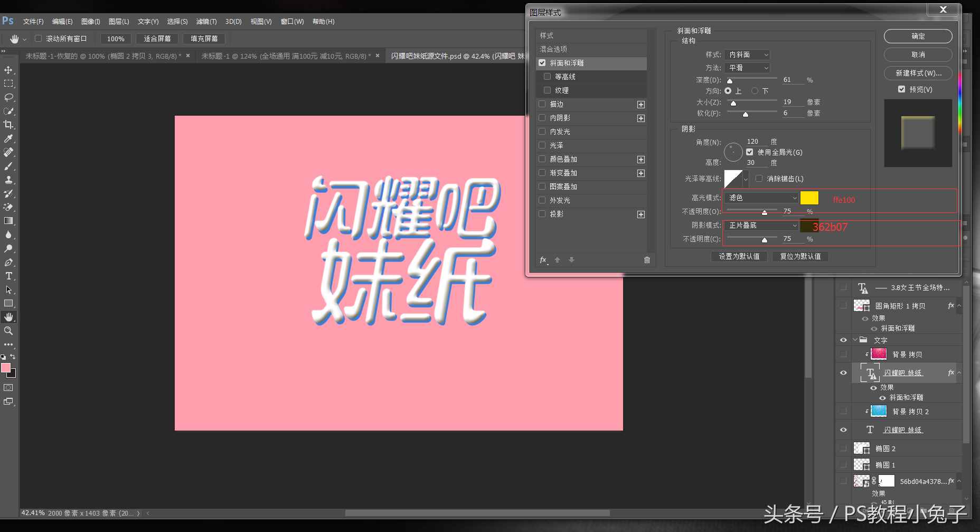980x532 pixels.
Task: Select the Crop tool
Action: tap(8, 125)
